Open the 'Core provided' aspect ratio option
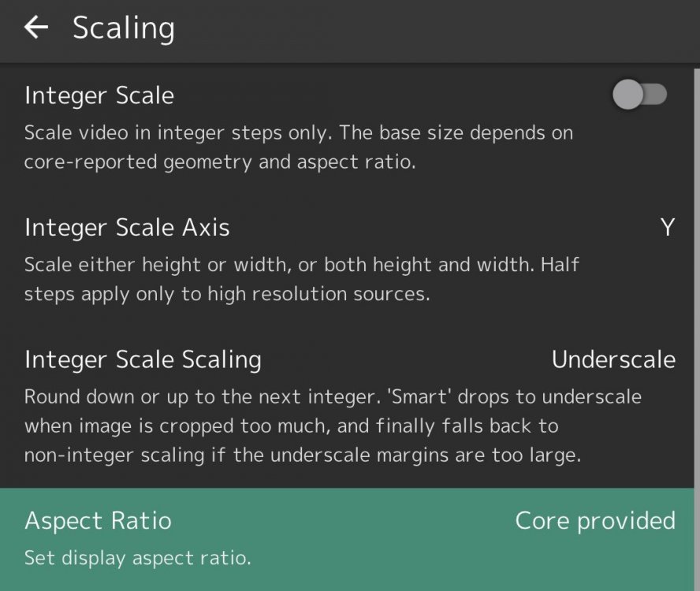700x591 pixels. tap(594, 521)
